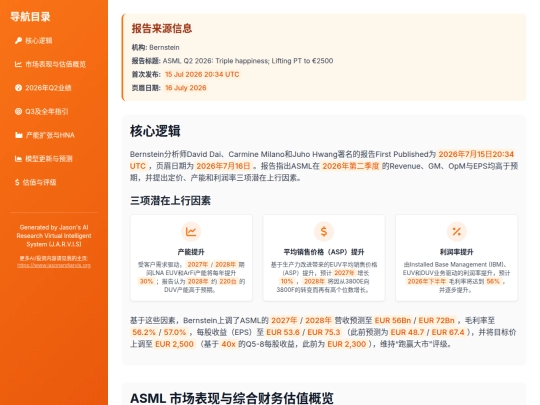Click the 16 July 2026 header date

[x=186, y=88]
